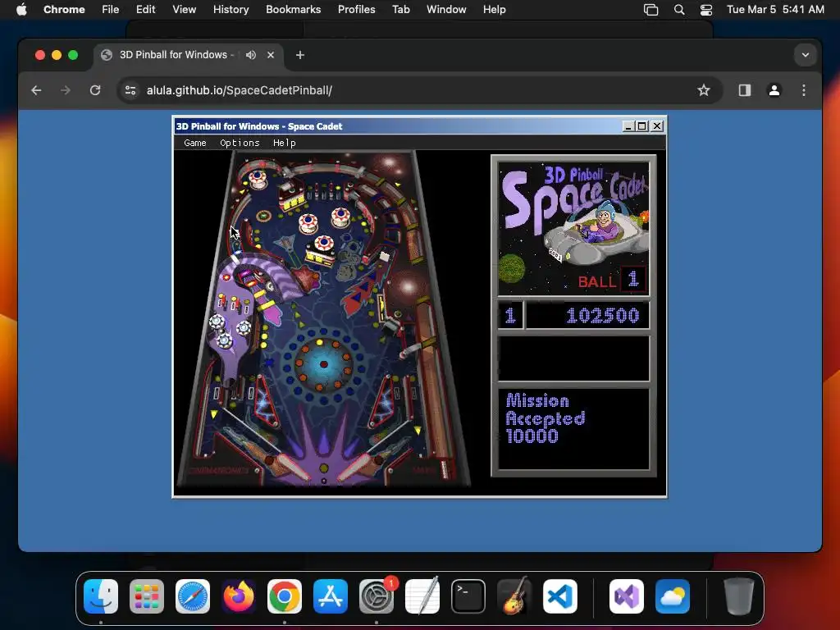Viewport: 840px width, 630px height.
Task: Open the App Store from the dock
Action: (331, 596)
